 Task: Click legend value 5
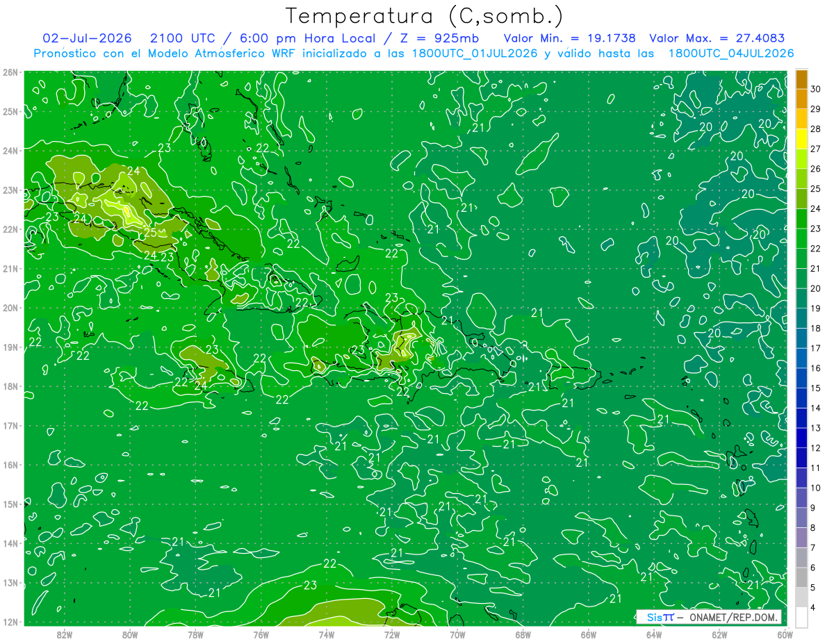[x=813, y=588]
